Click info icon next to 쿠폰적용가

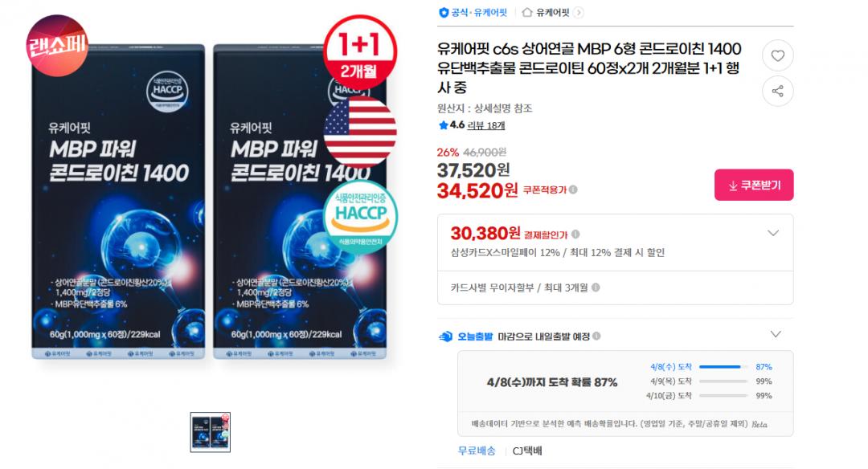click(x=573, y=190)
